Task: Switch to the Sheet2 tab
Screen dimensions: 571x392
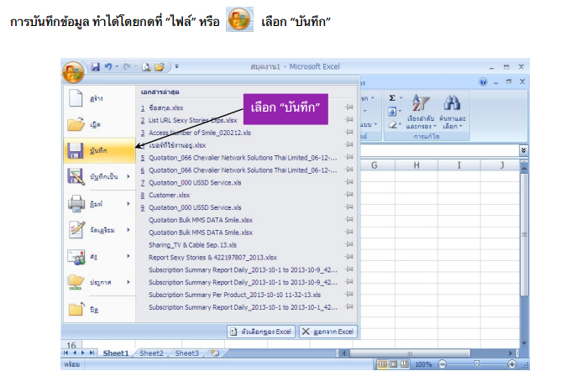Action: pos(152,353)
